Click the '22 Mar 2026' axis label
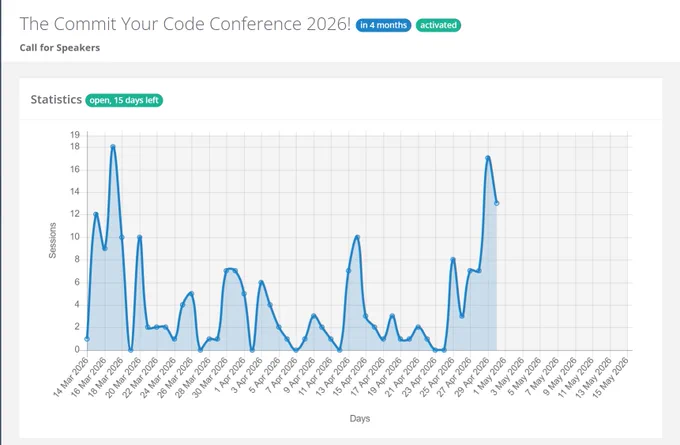This screenshot has width=680, height=445. tap(141, 376)
